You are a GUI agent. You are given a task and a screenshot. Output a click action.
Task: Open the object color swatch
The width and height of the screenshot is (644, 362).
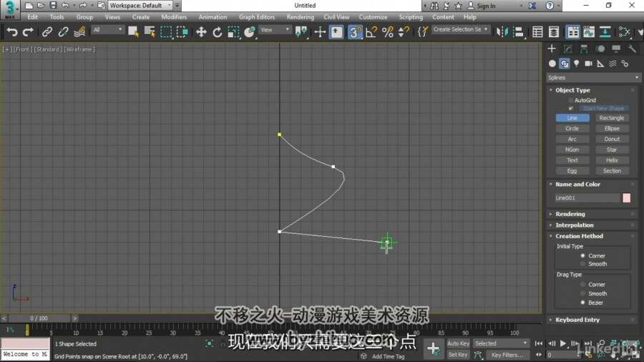[x=626, y=198]
